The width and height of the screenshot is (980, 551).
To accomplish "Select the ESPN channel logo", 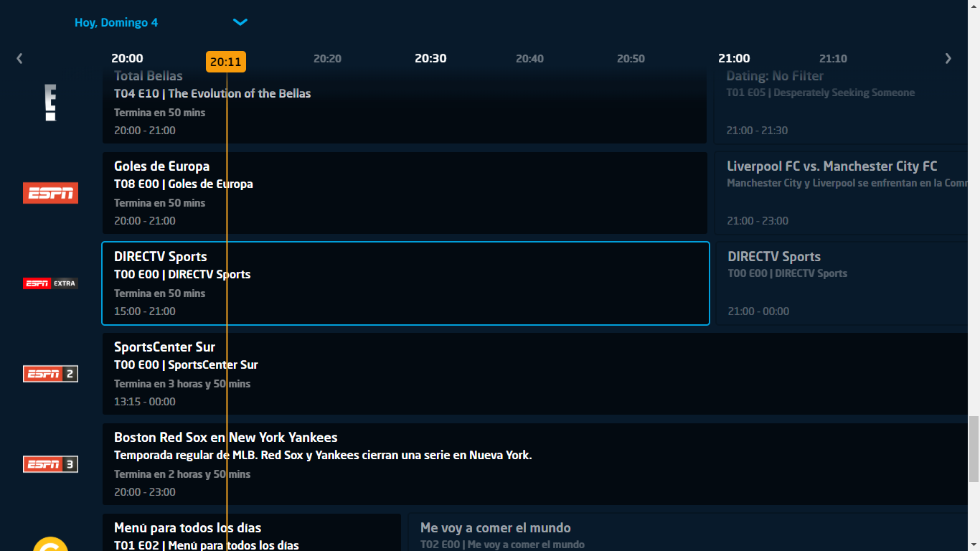I will (50, 193).
